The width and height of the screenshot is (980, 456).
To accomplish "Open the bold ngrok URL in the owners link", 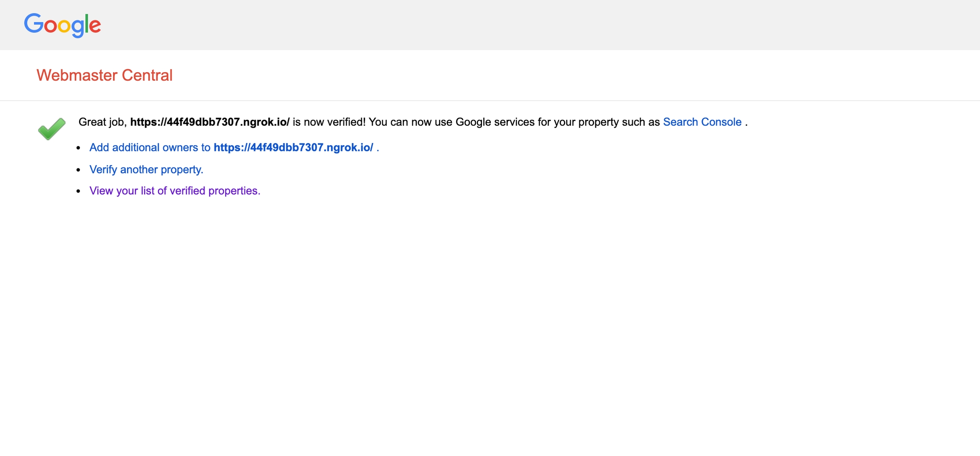I will [293, 147].
